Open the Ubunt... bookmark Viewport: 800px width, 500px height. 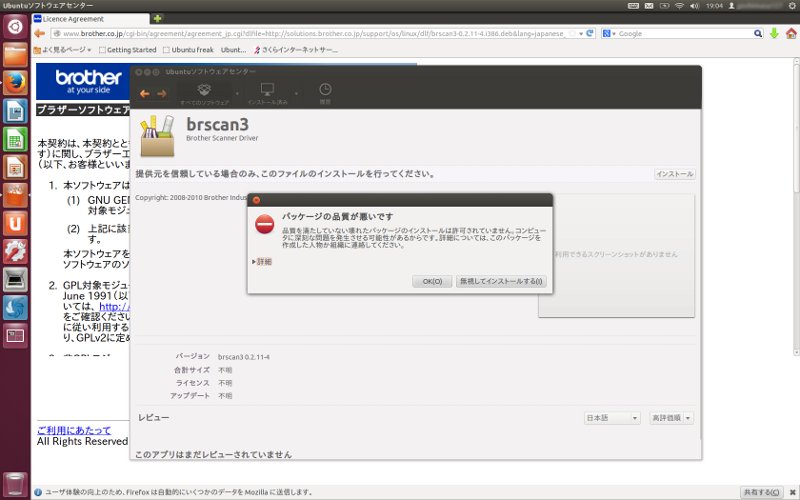tap(233, 49)
